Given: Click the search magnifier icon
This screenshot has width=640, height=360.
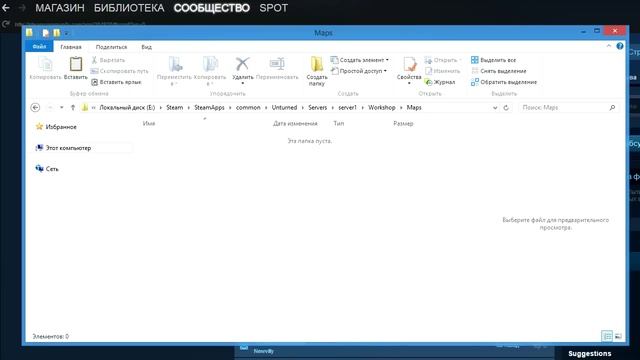Looking at the screenshot, I should point(612,107).
